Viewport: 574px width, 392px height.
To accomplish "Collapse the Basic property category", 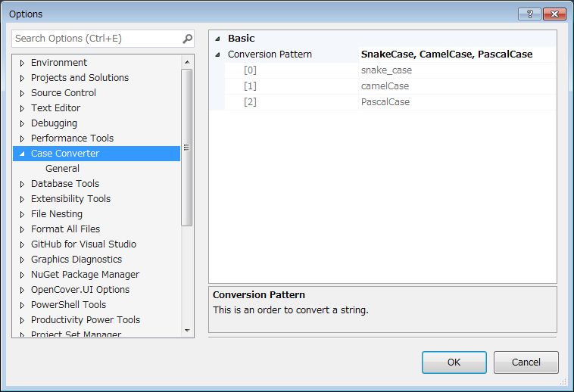I will pos(218,39).
